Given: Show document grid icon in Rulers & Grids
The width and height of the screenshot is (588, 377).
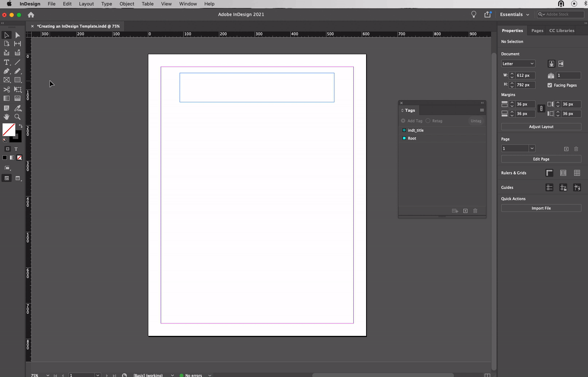Looking at the screenshot, I should pos(577,173).
